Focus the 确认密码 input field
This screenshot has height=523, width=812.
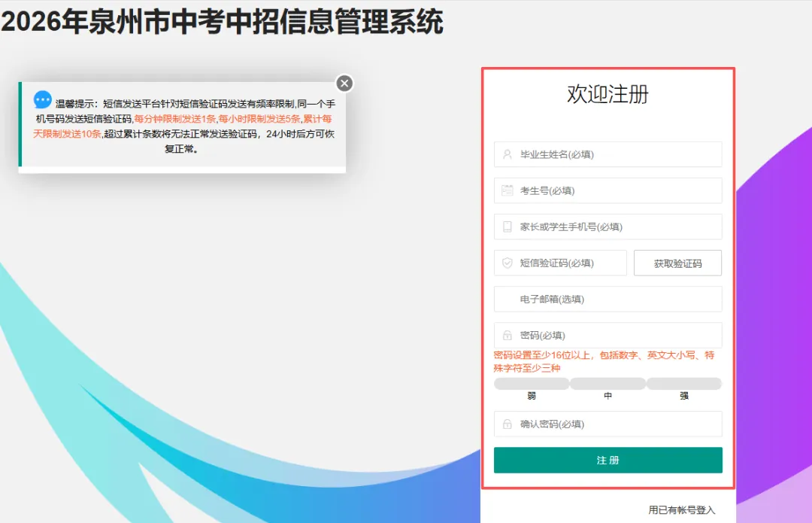[x=608, y=424]
